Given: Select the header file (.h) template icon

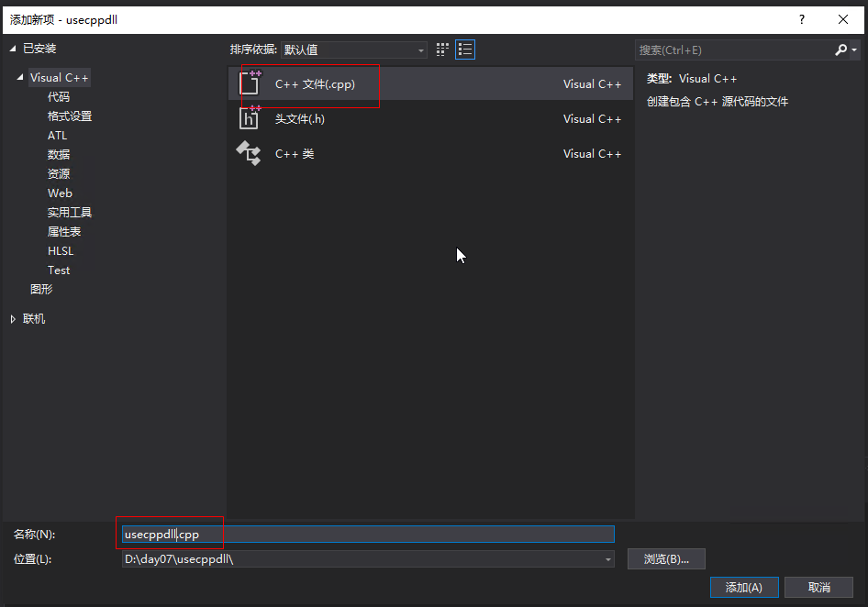Looking at the screenshot, I should pyautogui.click(x=249, y=118).
